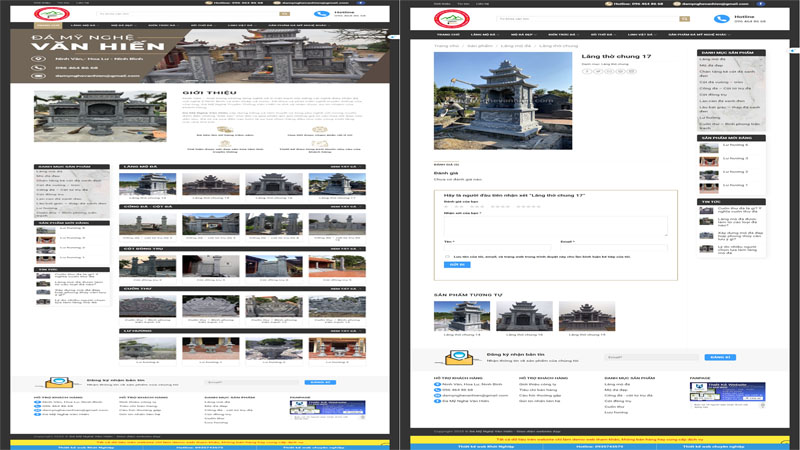
Task: Click Lăng mộ đá breadcrumb link
Action: tap(516, 46)
